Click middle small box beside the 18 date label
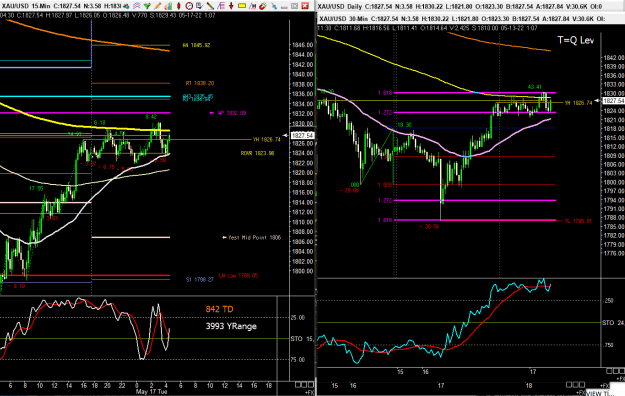 coord(575,384)
